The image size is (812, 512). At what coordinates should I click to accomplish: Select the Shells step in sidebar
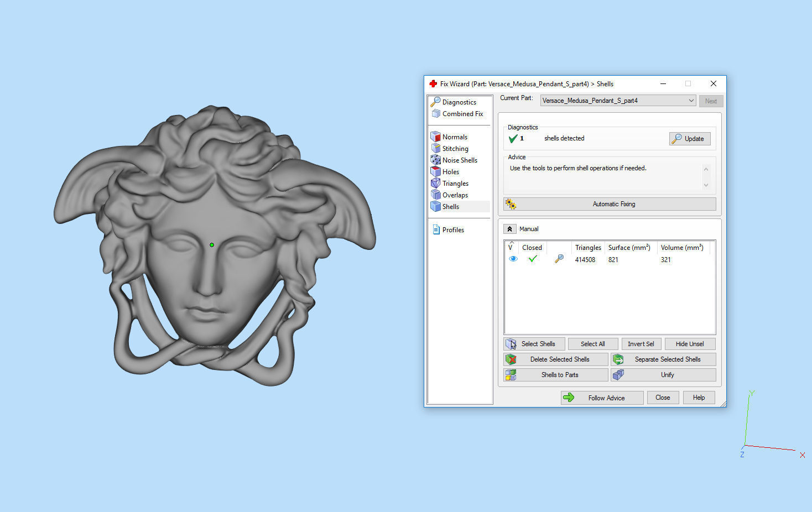pyautogui.click(x=460, y=207)
